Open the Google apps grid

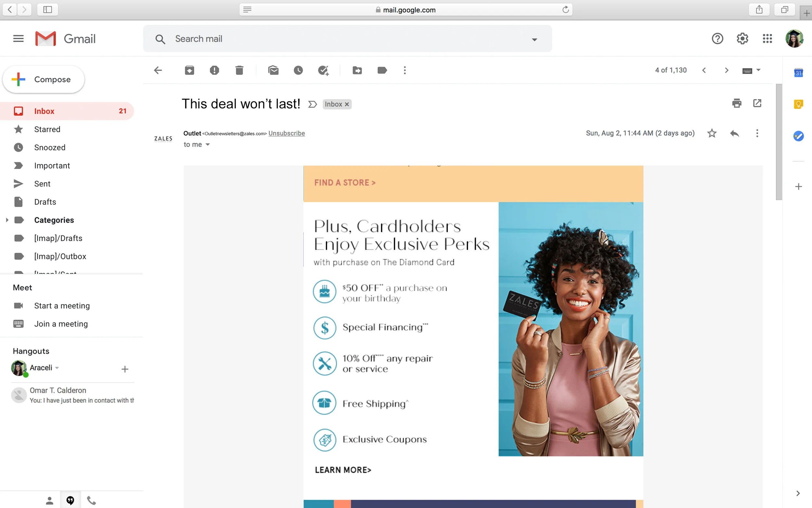click(767, 39)
